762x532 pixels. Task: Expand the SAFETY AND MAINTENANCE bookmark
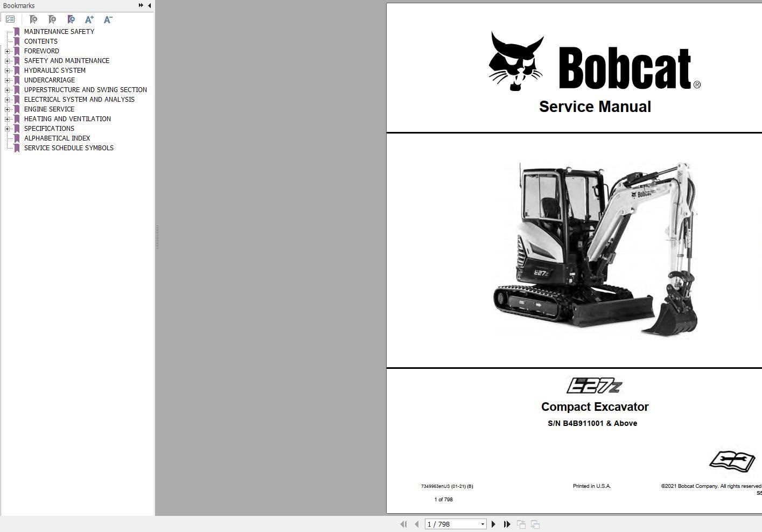pos(7,61)
